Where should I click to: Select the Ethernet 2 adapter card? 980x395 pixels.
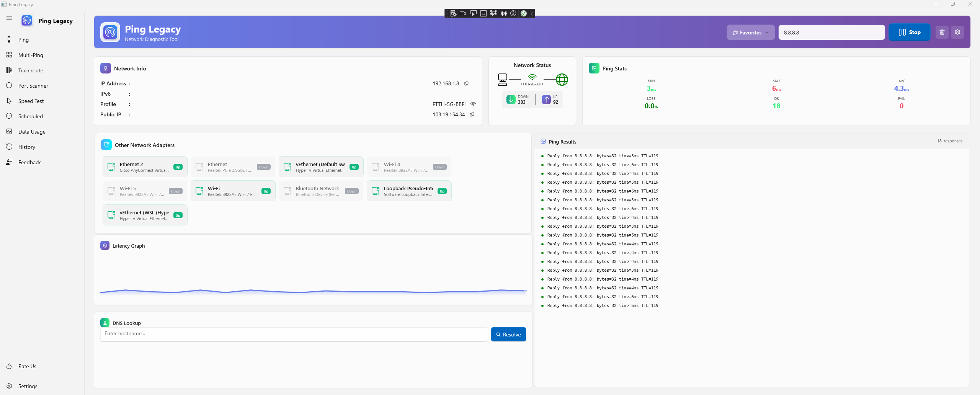(145, 167)
